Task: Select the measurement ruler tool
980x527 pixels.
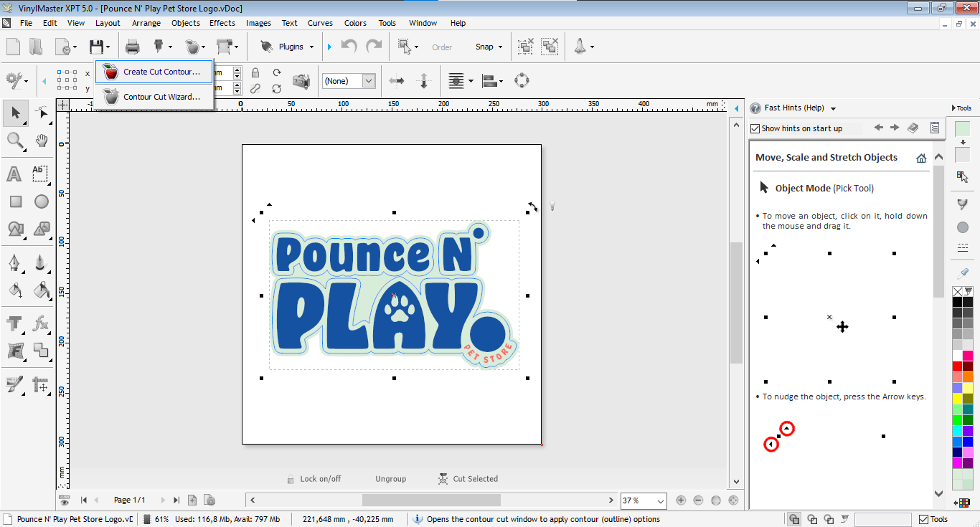Action: pos(42,384)
